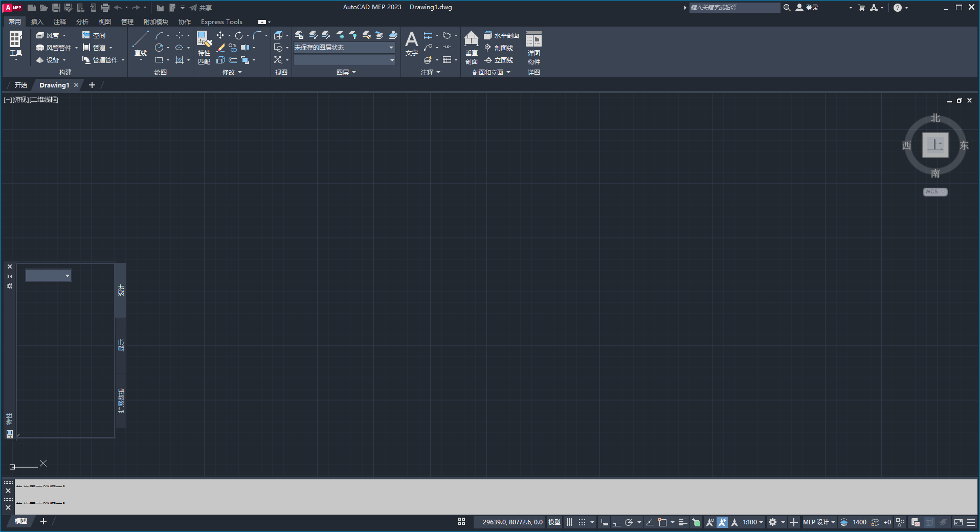The height and width of the screenshot is (532, 980).
Task: Switch to the 注释 ribbon tab
Action: click(60, 21)
